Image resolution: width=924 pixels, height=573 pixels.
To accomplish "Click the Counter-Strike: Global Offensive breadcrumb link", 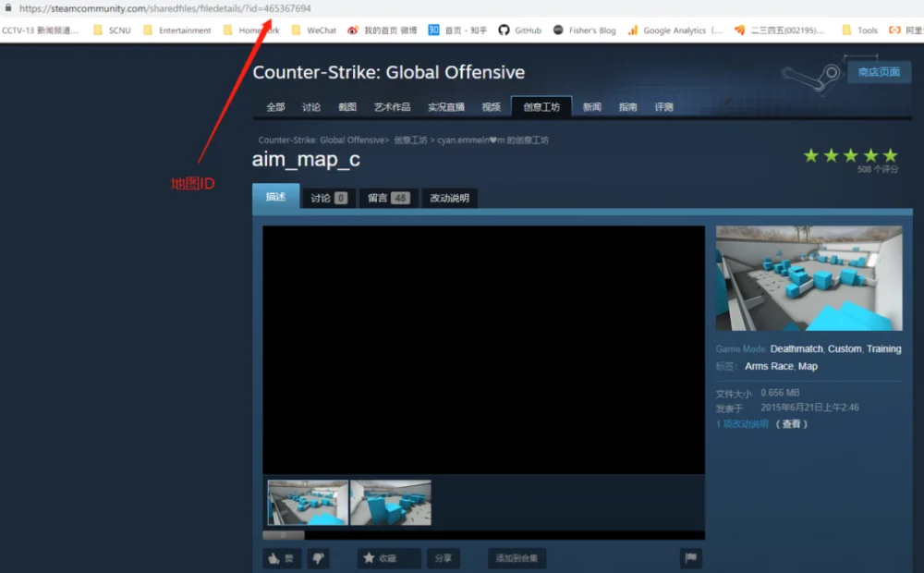I will pyautogui.click(x=322, y=140).
